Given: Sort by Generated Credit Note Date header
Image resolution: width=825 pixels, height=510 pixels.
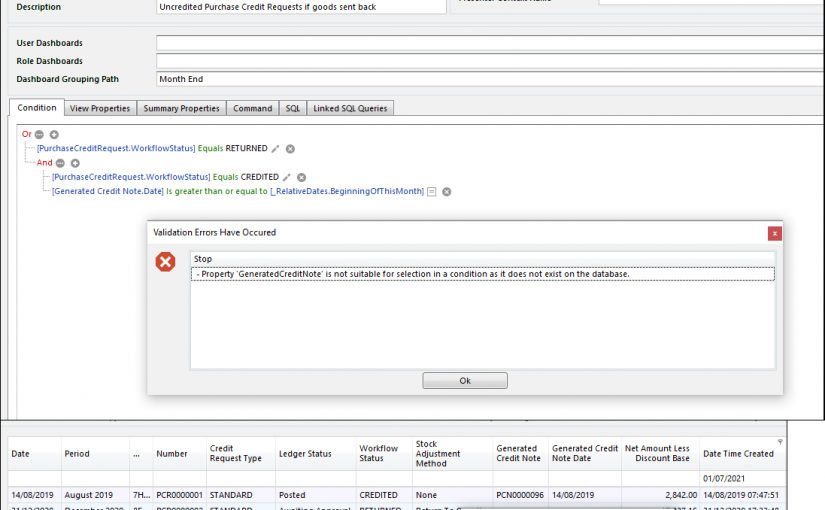Looking at the screenshot, I should click(585, 454).
